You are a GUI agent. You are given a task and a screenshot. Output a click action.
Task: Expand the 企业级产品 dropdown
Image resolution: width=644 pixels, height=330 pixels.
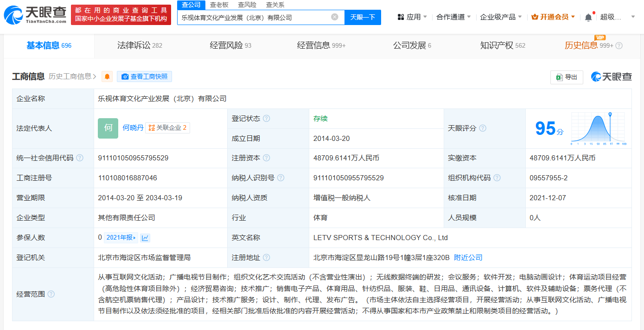pos(501,17)
